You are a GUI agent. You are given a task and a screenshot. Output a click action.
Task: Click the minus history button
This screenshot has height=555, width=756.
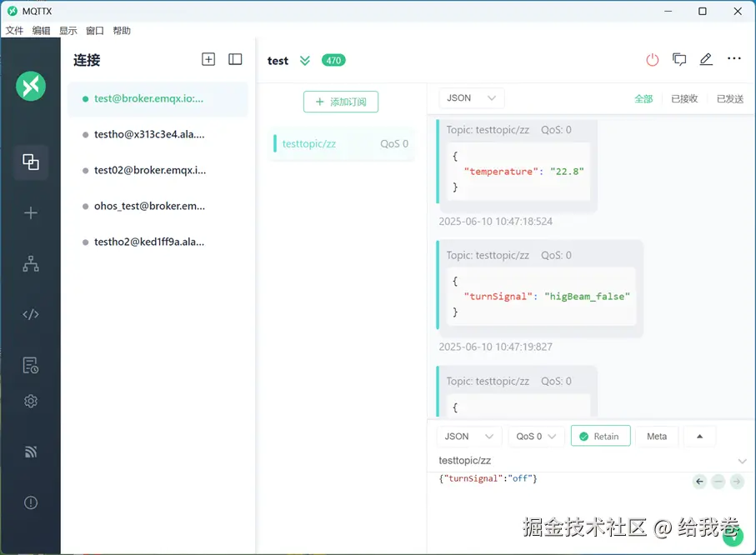718,481
